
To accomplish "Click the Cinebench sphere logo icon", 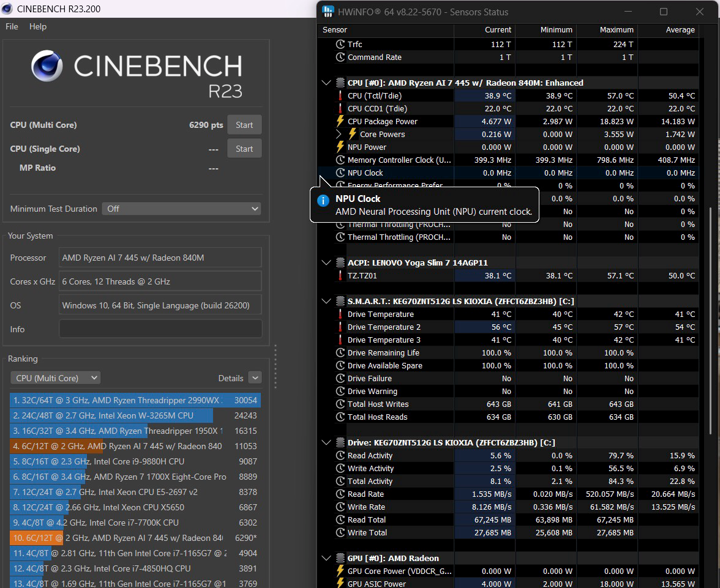I will pyautogui.click(x=47, y=65).
